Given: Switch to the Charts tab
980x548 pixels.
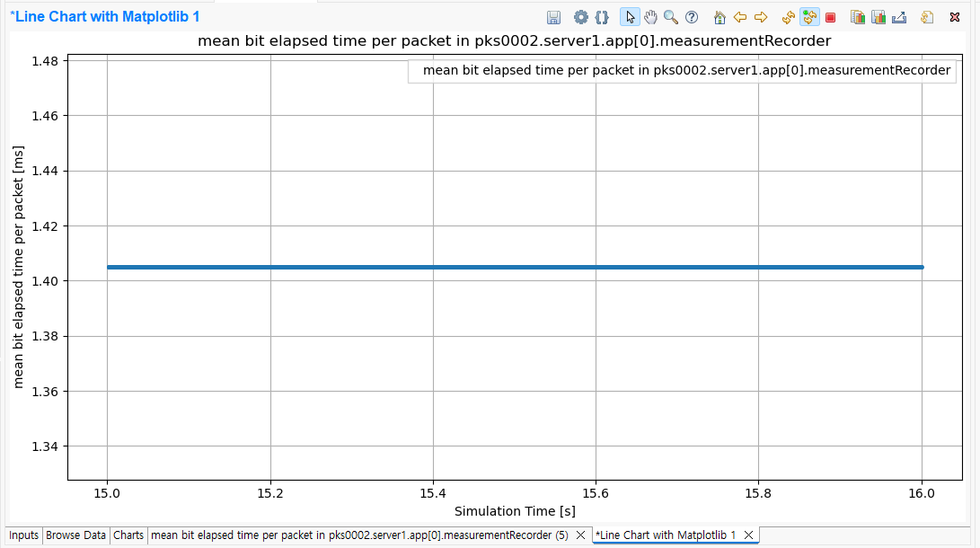Looking at the screenshot, I should click(128, 535).
